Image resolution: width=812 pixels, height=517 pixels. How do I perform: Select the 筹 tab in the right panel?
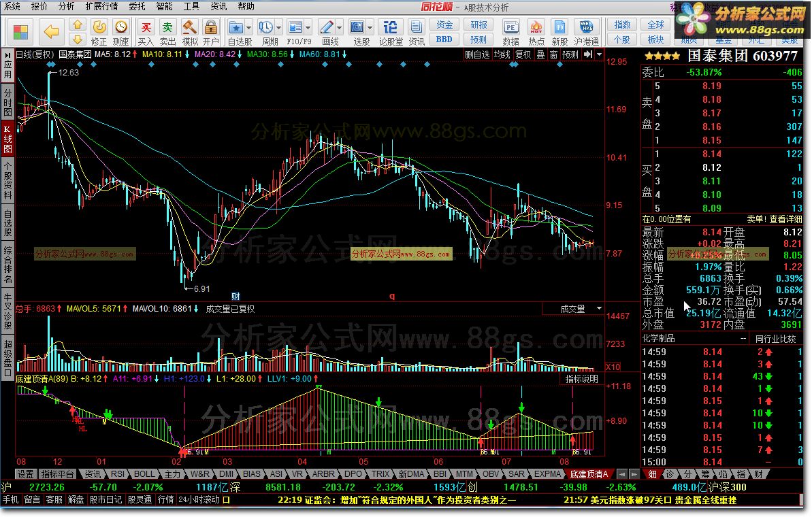(x=705, y=474)
